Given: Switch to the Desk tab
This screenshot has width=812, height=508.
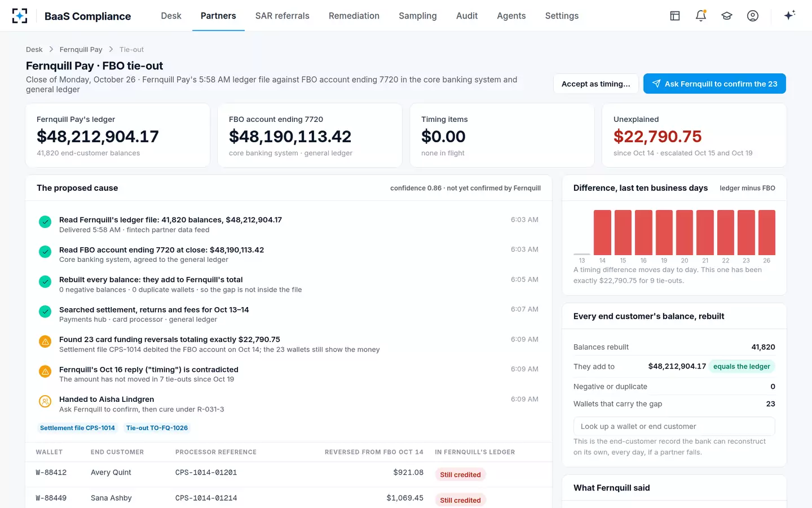Looking at the screenshot, I should 171,16.
